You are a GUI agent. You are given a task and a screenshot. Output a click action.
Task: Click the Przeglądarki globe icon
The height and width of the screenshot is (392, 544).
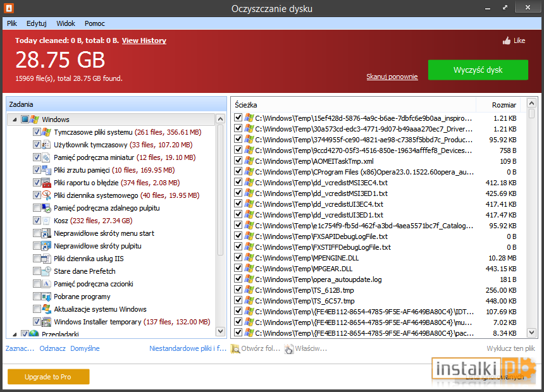[x=34, y=334]
